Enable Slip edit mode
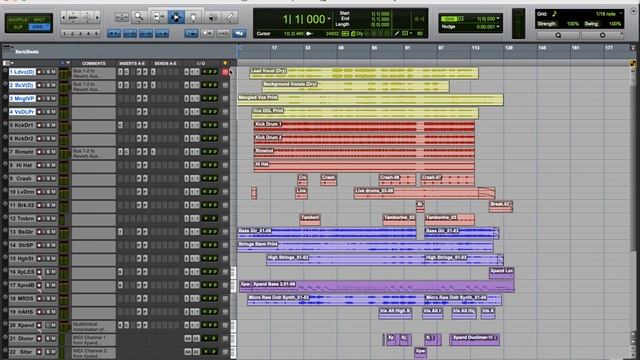 tap(18, 27)
